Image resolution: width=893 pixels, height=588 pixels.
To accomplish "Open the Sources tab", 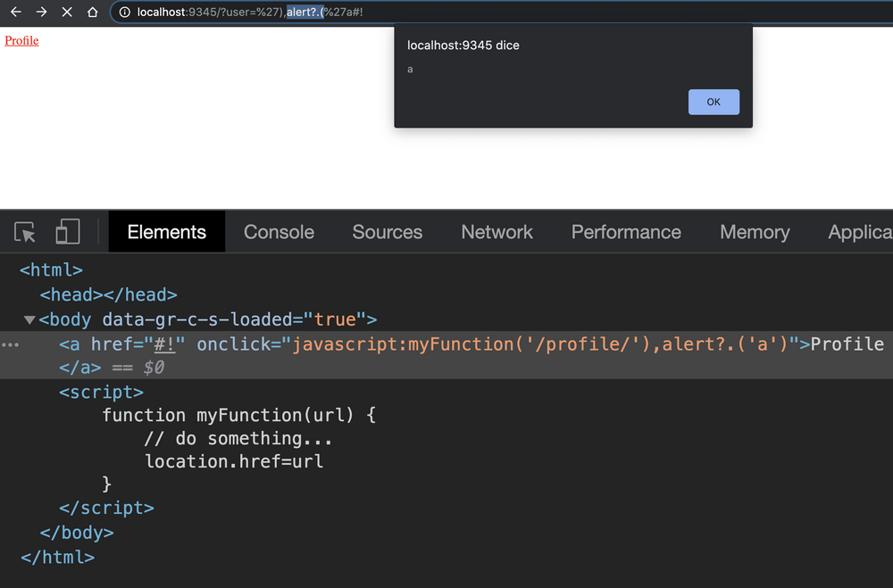I will click(387, 231).
